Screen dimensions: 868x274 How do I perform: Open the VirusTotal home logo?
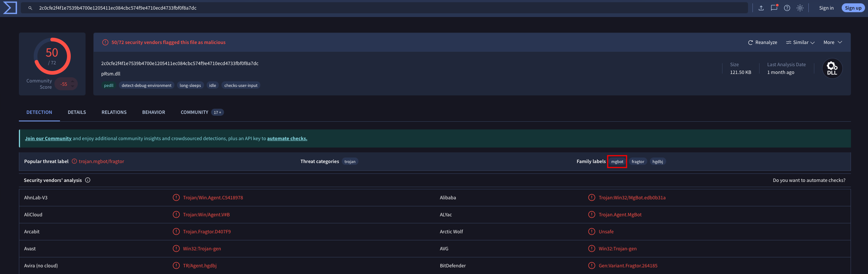point(10,8)
